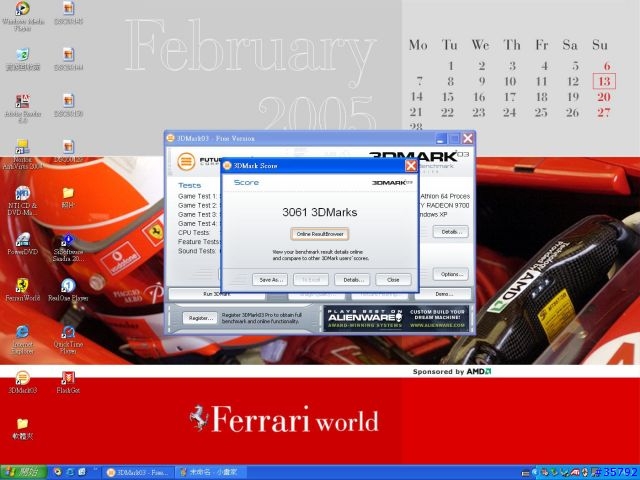Click Register... button for 3DMark03 Pro
This screenshot has width=640, height=480.
coord(200,318)
